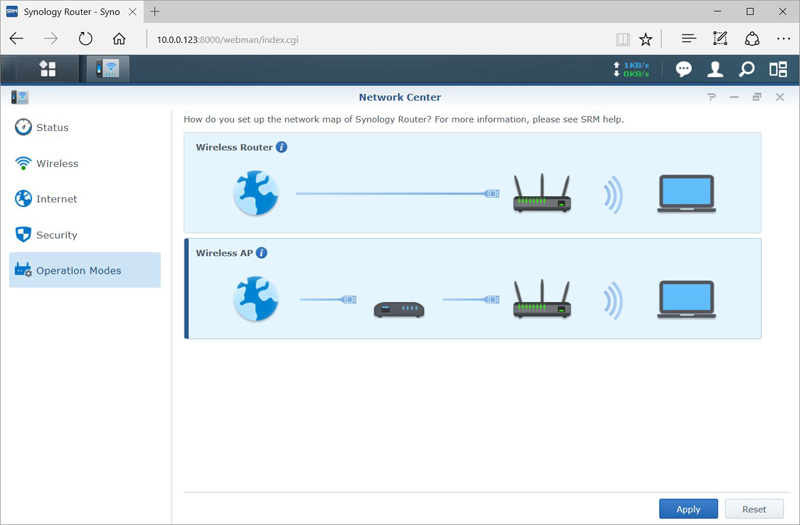Click the Network Center title bar app icon
Image resolution: width=800 pixels, height=525 pixels.
click(x=20, y=97)
